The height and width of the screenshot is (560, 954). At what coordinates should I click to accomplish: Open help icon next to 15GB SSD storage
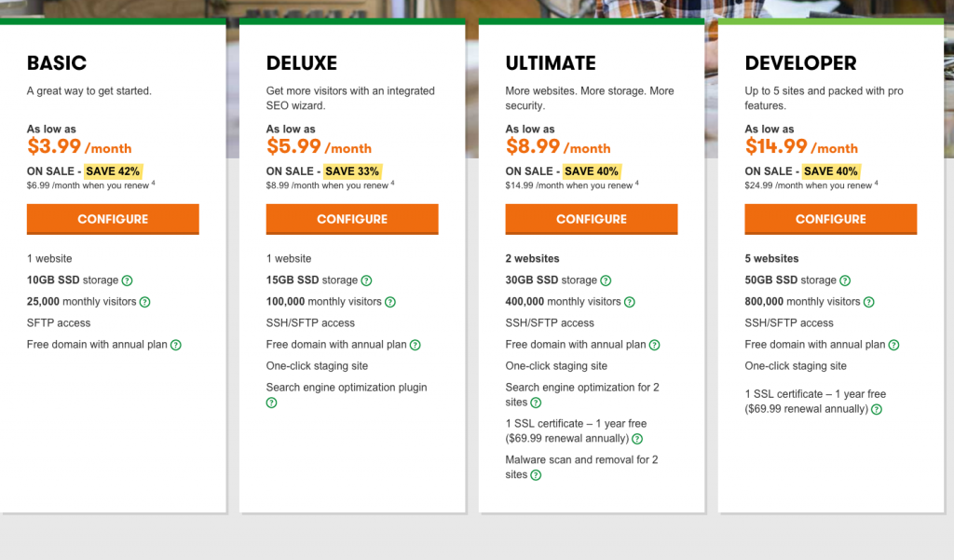coord(367,280)
